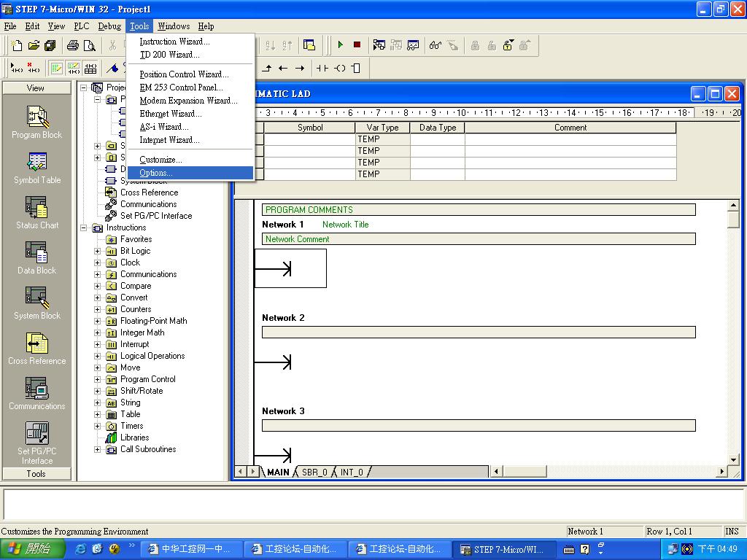
Task: Expand the Bit Logic instruction folder
Action: point(98,251)
